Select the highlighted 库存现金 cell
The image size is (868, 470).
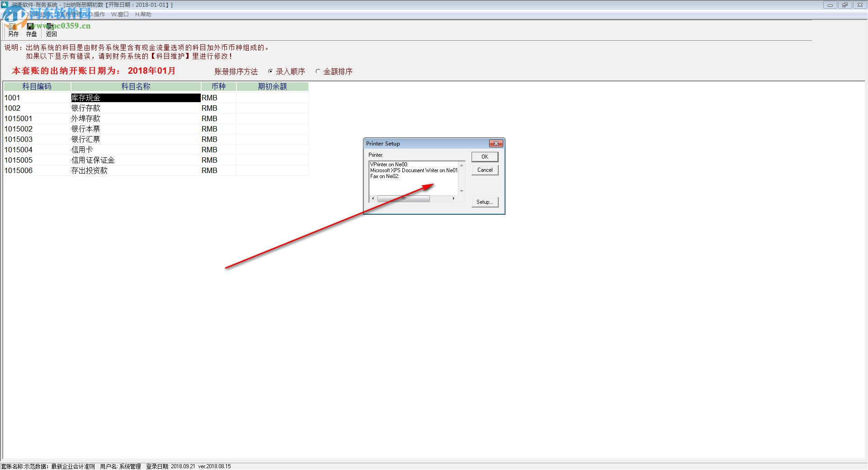[136, 98]
